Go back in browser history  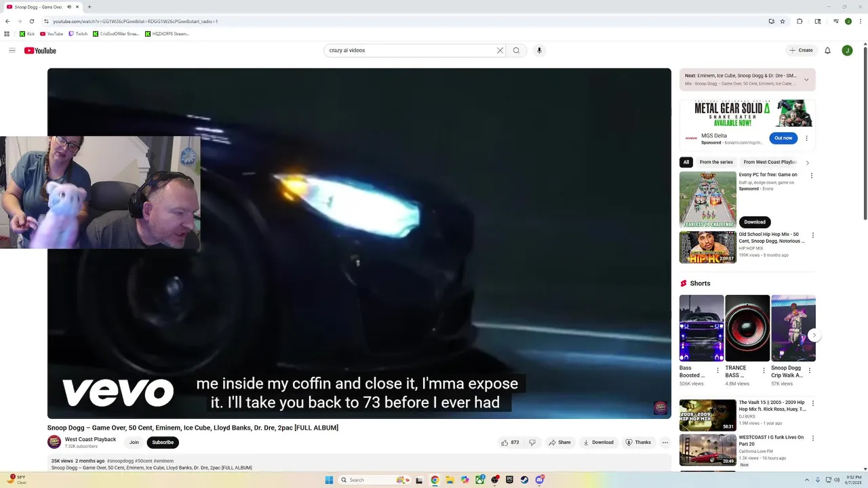pos(7,21)
